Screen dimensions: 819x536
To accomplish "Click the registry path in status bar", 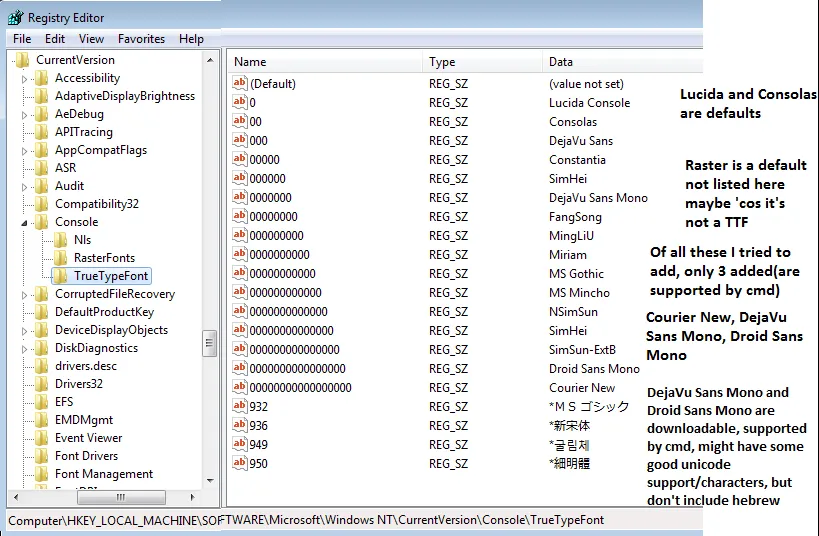I will point(306,520).
